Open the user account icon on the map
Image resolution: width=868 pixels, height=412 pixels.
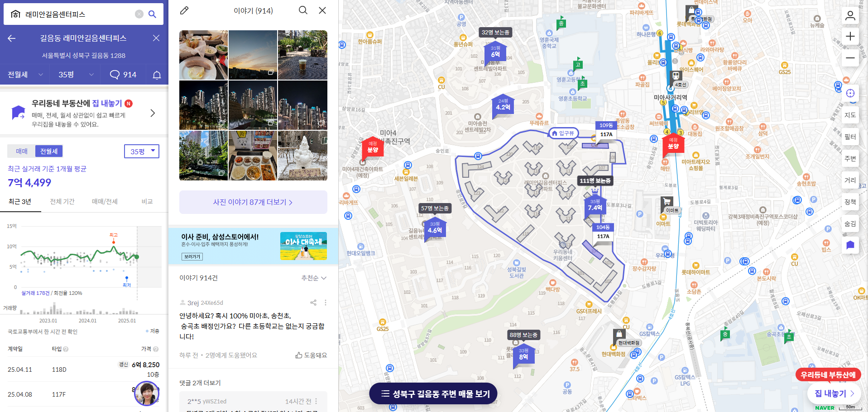850,16
